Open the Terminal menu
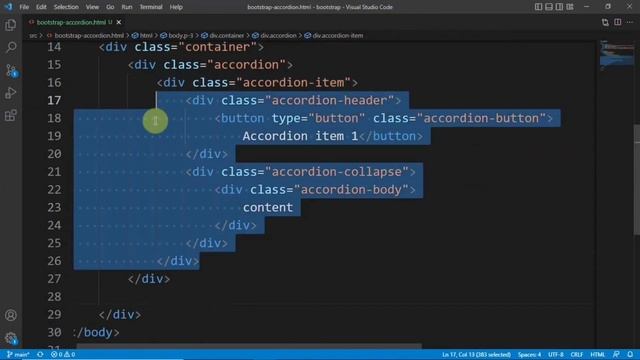 point(151,7)
